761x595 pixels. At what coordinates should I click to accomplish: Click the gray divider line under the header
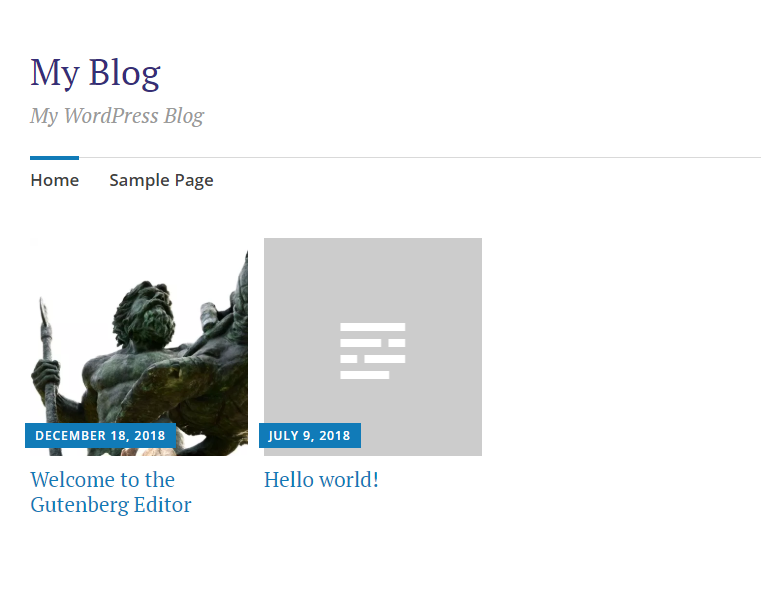tap(420, 158)
